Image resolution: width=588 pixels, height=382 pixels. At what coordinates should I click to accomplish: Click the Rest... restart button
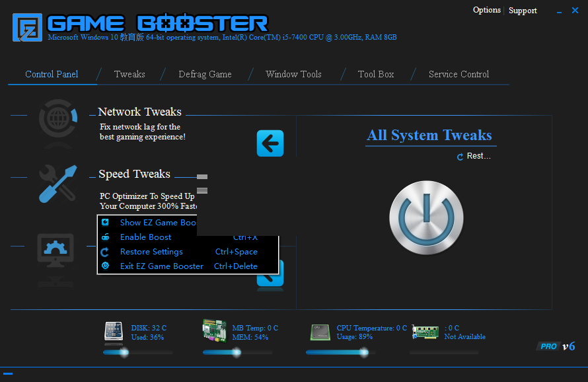click(x=474, y=156)
